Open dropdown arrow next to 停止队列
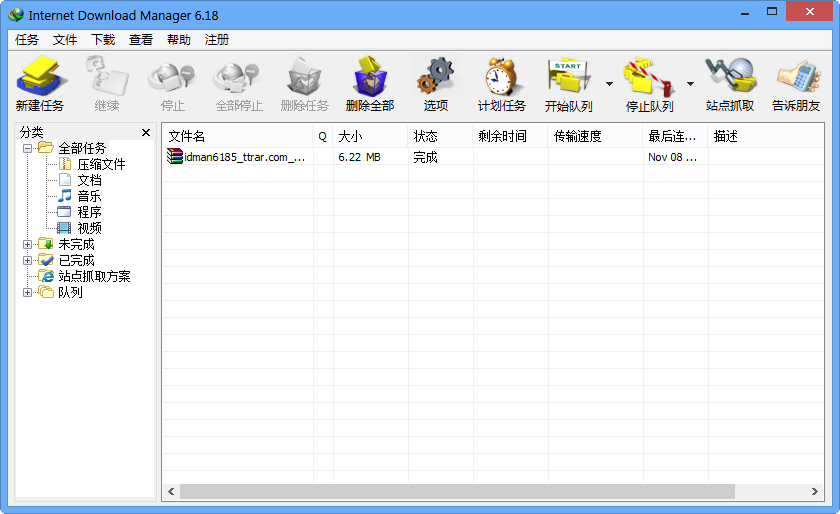 690,84
